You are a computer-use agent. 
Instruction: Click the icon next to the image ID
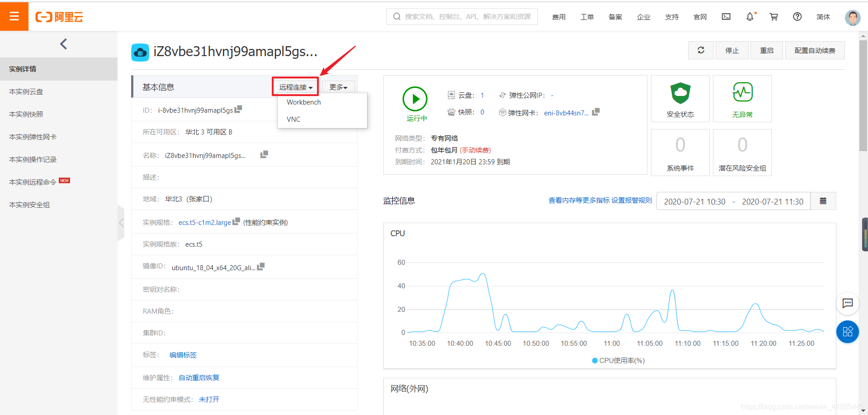260,267
